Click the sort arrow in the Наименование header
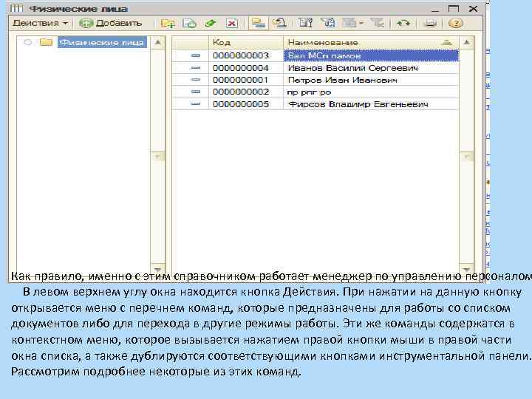This screenshot has height=399, width=532. click(x=447, y=43)
